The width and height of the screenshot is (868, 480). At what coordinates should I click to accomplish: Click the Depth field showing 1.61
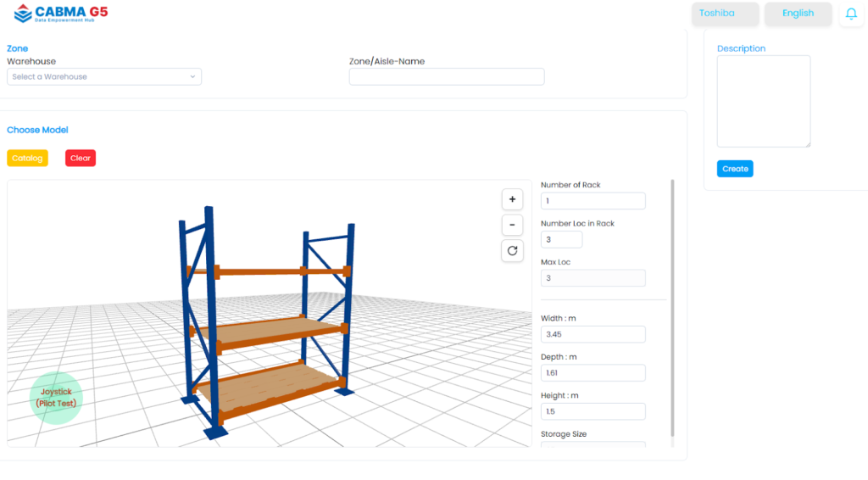tap(593, 373)
